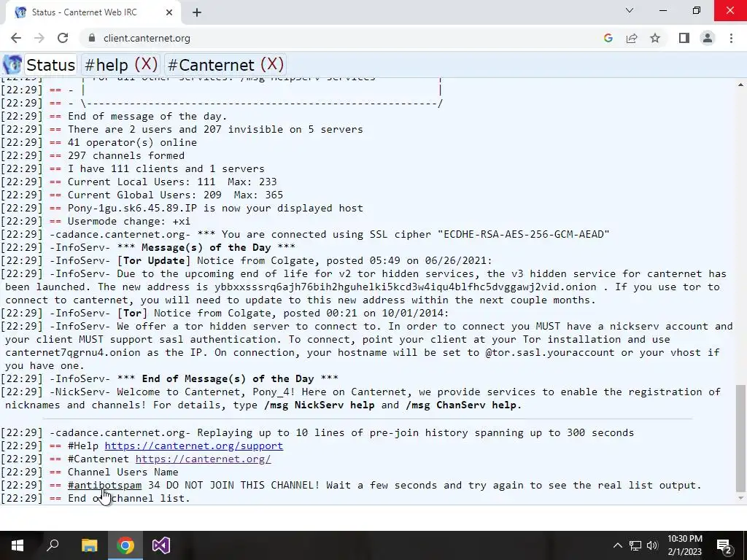Click the bold "[Tor Update]" label
This screenshot has height=560, width=747.
click(154, 260)
